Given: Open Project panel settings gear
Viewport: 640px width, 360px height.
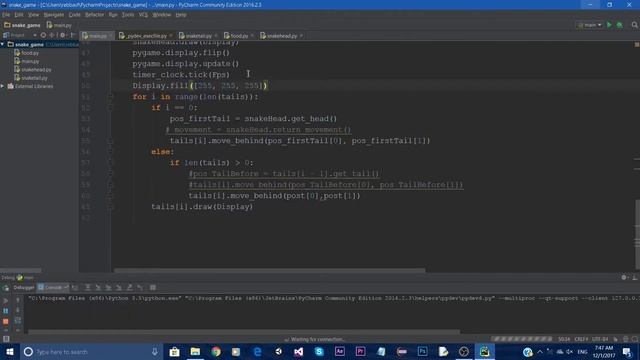Looking at the screenshot, I should 62,36.
